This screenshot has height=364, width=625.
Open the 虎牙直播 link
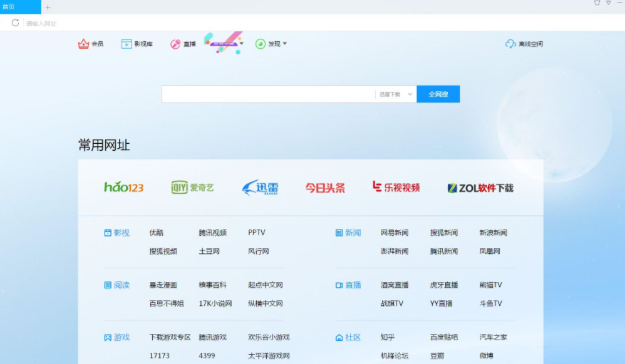click(x=443, y=285)
